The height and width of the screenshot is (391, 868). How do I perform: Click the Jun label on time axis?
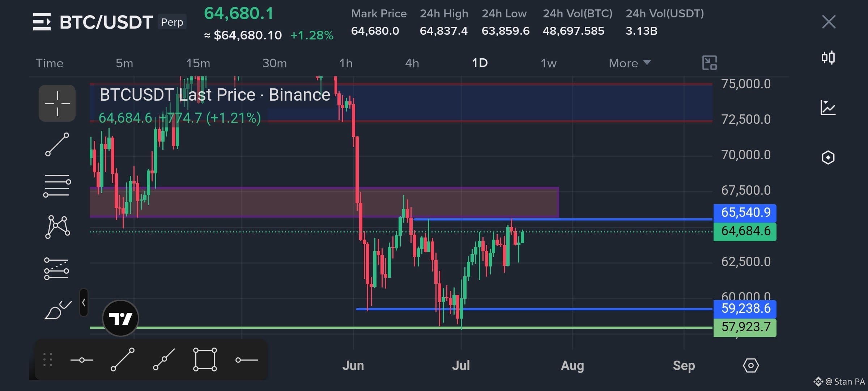(353, 366)
